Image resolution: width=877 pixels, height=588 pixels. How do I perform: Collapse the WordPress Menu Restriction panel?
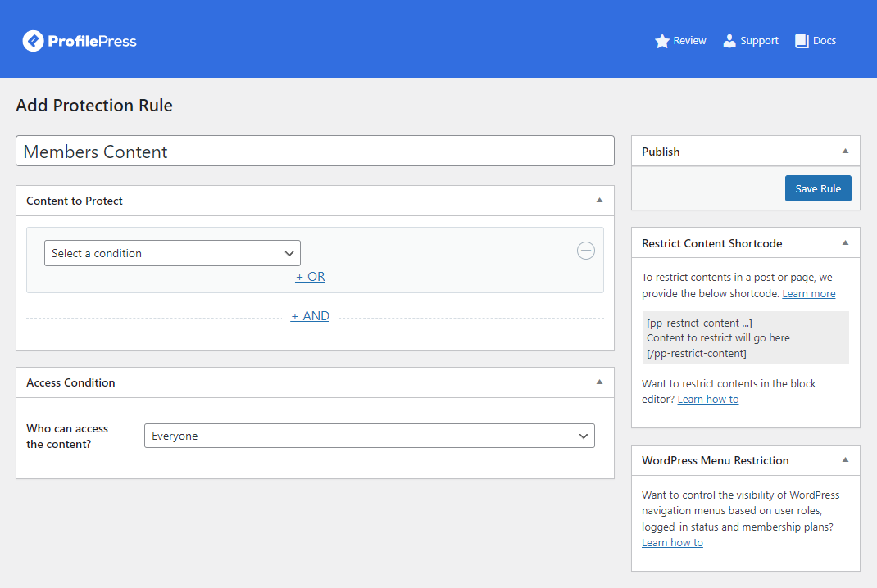845,460
